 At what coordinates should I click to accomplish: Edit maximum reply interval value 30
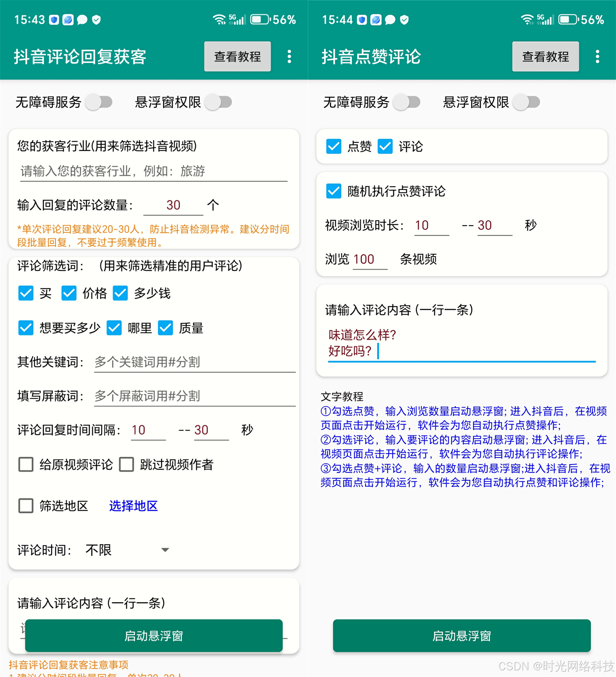211,430
